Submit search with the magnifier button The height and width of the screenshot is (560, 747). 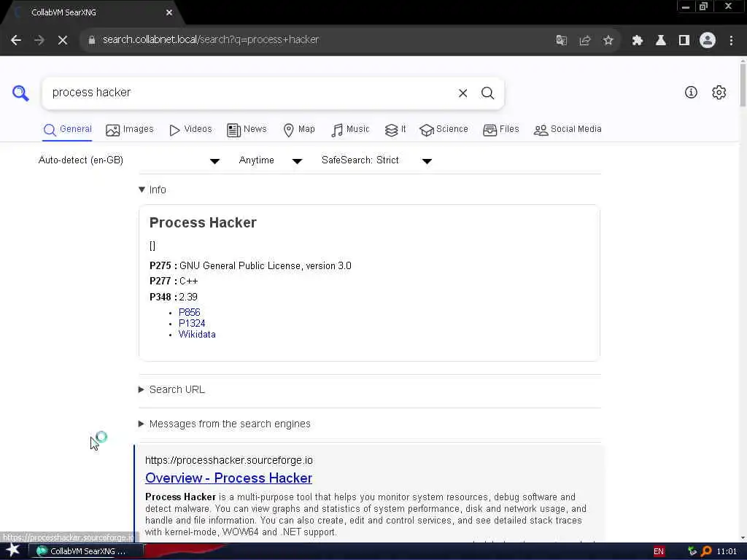pyautogui.click(x=487, y=93)
